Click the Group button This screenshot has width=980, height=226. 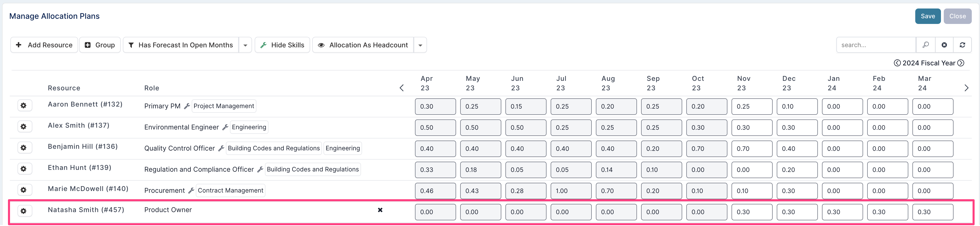click(x=100, y=45)
